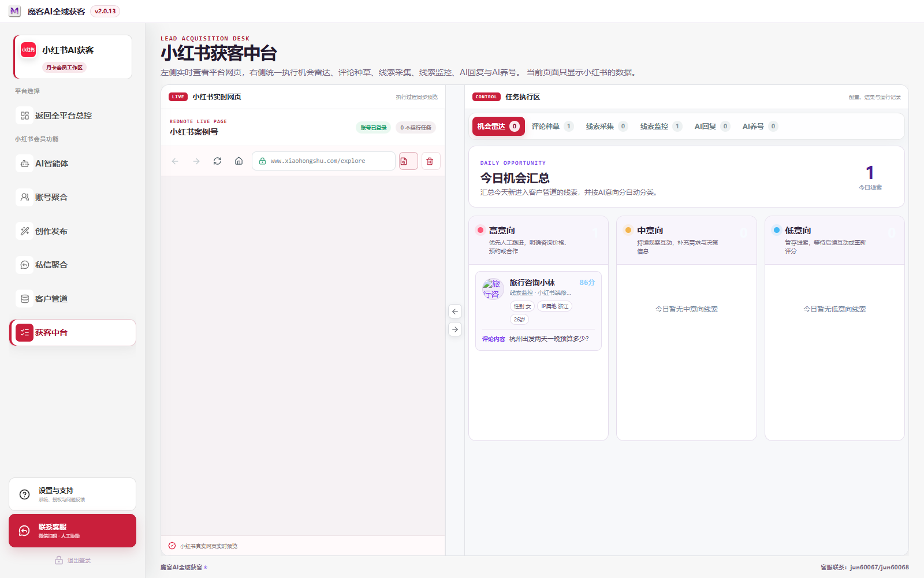This screenshot has height=578, width=924.
Task: Click the URL field showing www.xiaohongshu.com/explore
Action: (x=323, y=161)
